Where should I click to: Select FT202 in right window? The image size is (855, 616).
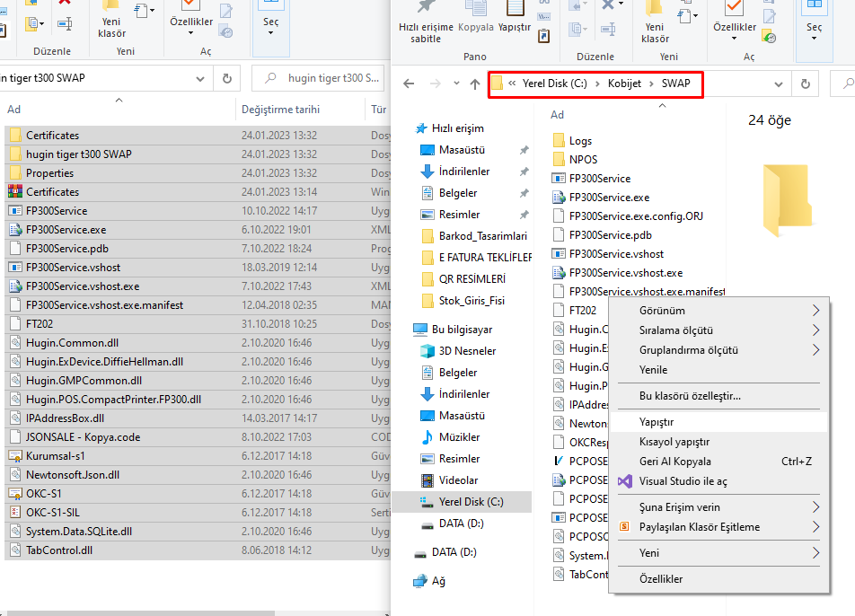[582, 311]
